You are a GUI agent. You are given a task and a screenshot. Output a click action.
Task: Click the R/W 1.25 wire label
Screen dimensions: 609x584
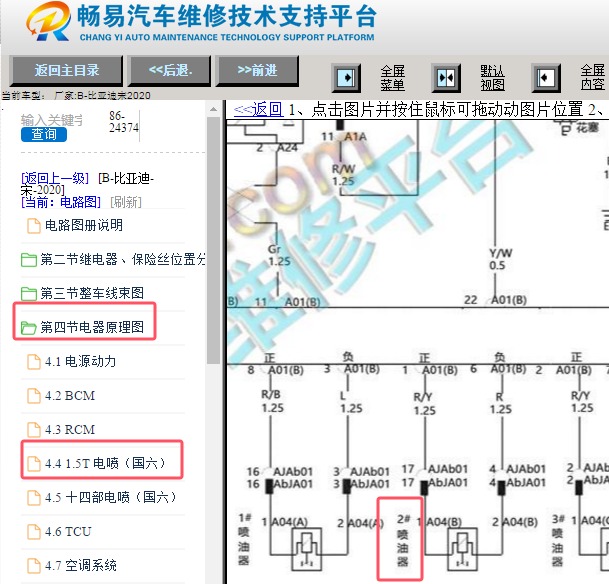343,175
